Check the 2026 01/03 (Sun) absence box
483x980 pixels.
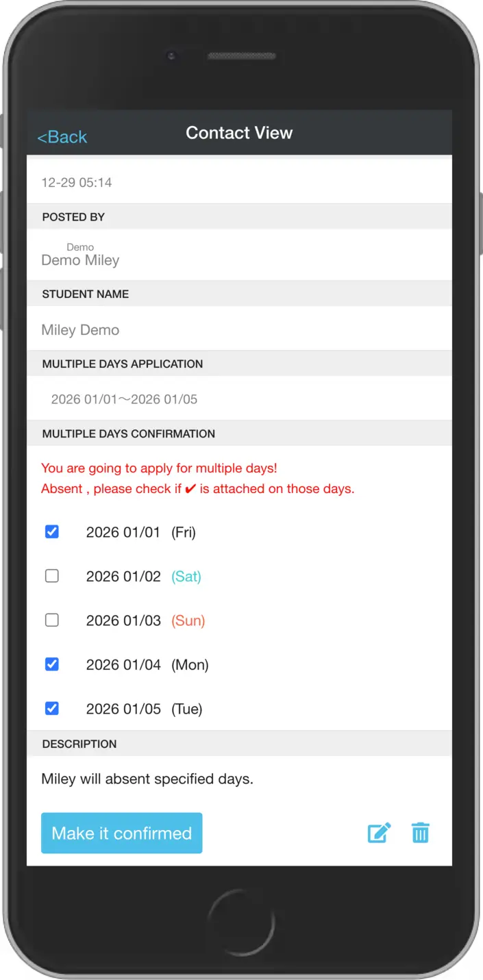(51, 620)
